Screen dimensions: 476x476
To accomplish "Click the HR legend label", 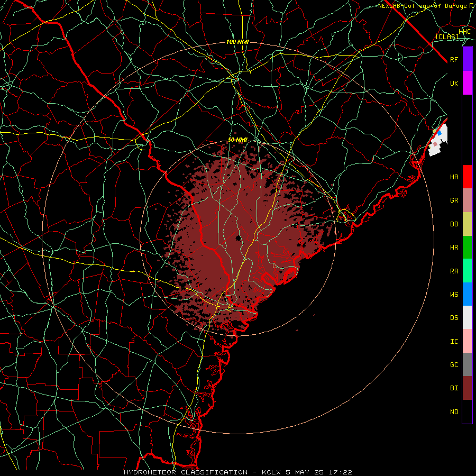I will (454, 248).
